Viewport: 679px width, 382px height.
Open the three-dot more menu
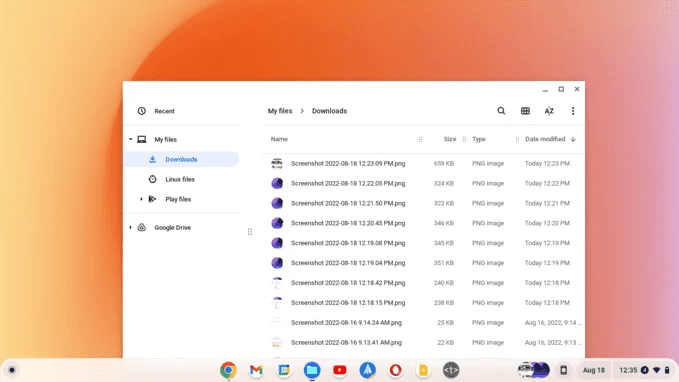(x=573, y=111)
